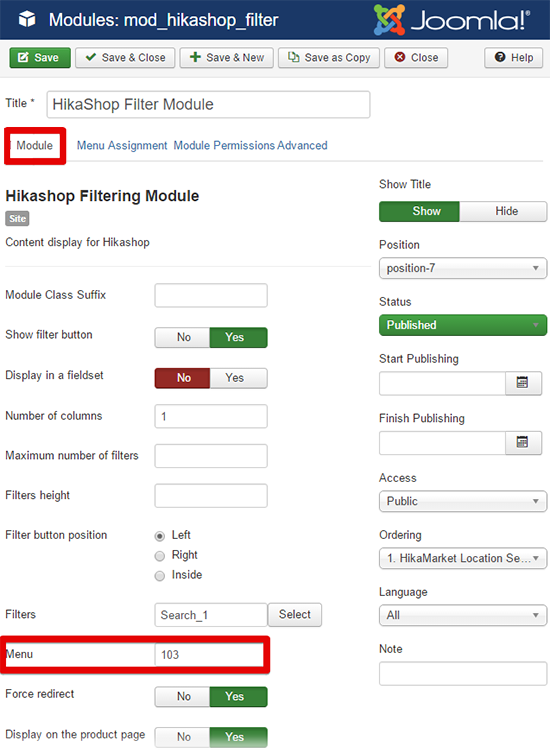Click Save & Close with checkmark
This screenshot has height=753, width=550.
click(x=125, y=58)
